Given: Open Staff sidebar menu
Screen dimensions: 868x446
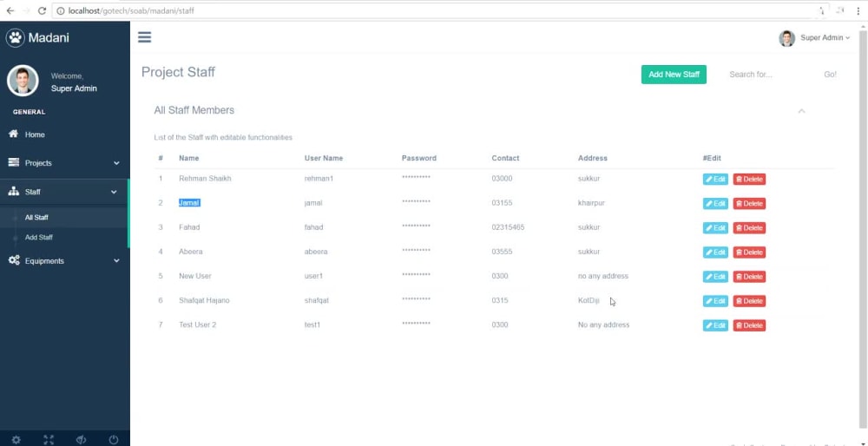Looking at the screenshot, I should pyautogui.click(x=64, y=192).
